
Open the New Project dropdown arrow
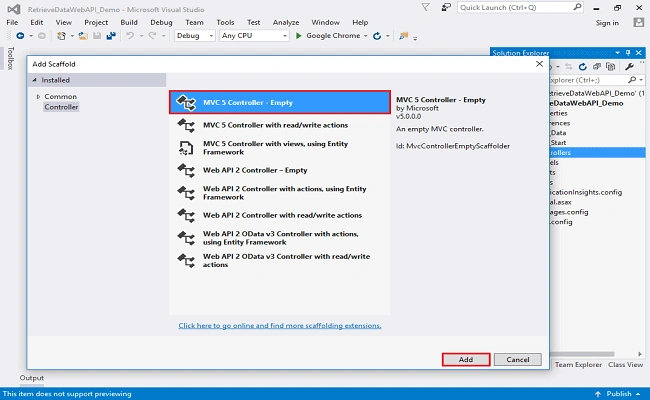click(x=72, y=36)
